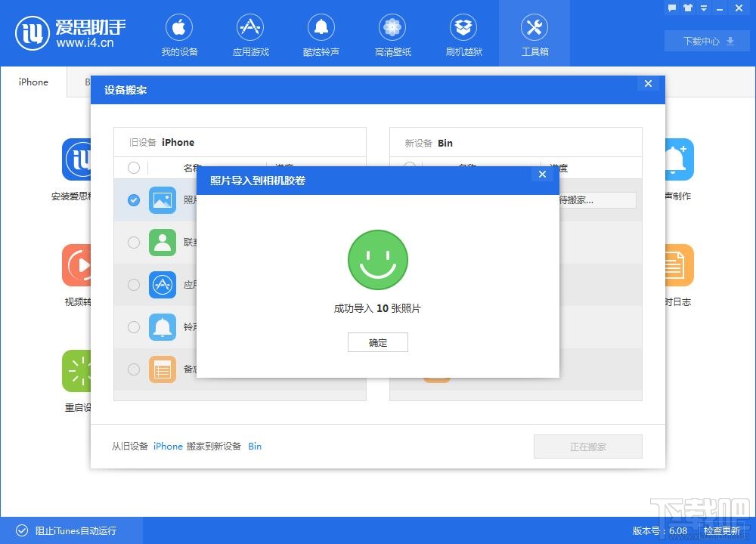Image resolution: width=756 pixels, height=544 pixels.
Task: Open the 下载中心 download center dropdown
Action: tap(706, 41)
